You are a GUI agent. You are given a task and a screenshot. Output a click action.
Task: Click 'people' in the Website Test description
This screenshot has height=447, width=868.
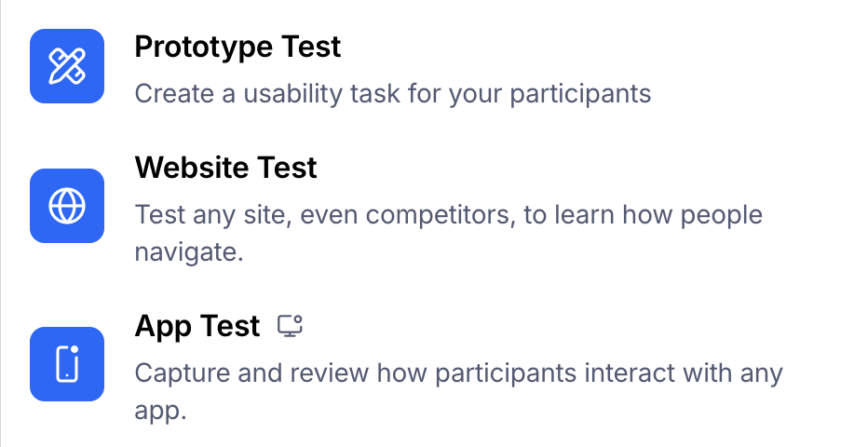[x=721, y=215]
